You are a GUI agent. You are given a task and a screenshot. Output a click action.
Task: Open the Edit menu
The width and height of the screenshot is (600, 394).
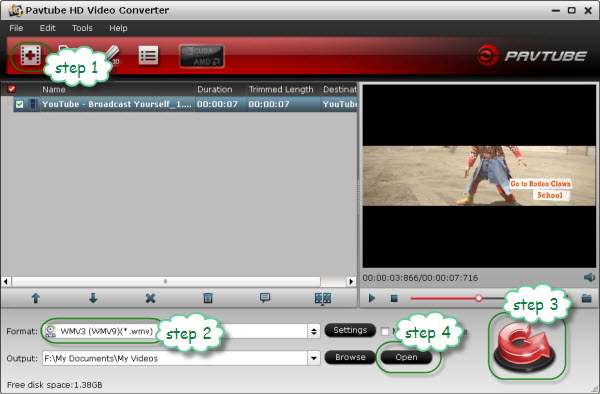(x=47, y=28)
